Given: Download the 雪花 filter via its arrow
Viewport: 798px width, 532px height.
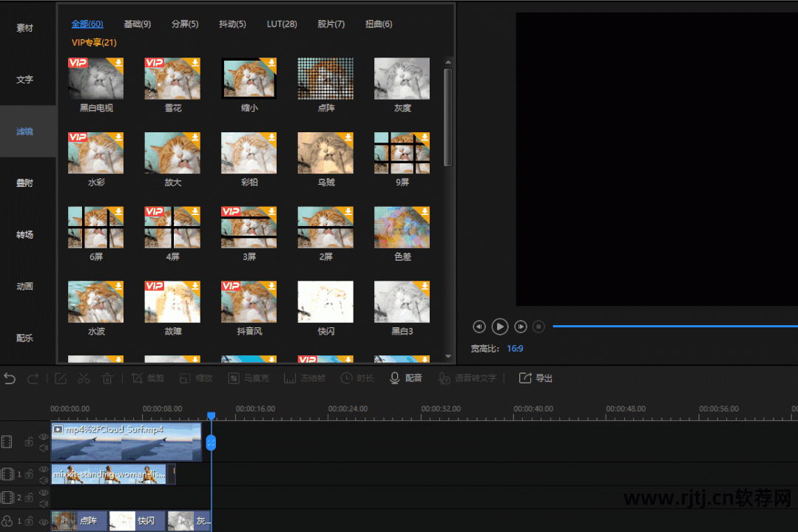Looking at the screenshot, I should point(194,64).
